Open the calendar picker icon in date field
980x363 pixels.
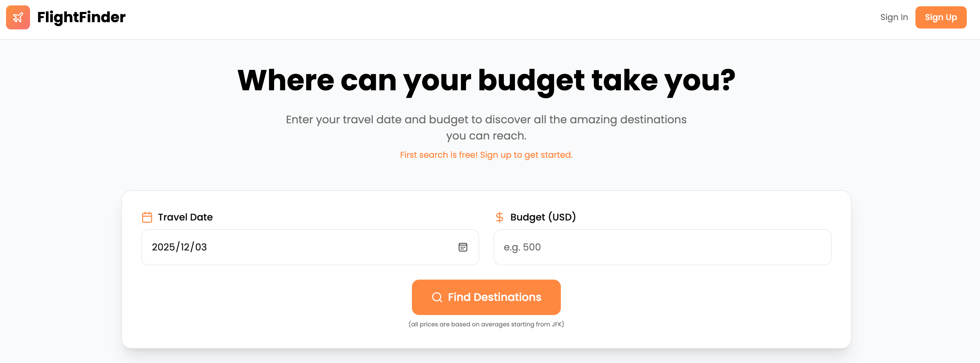coord(463,247)
